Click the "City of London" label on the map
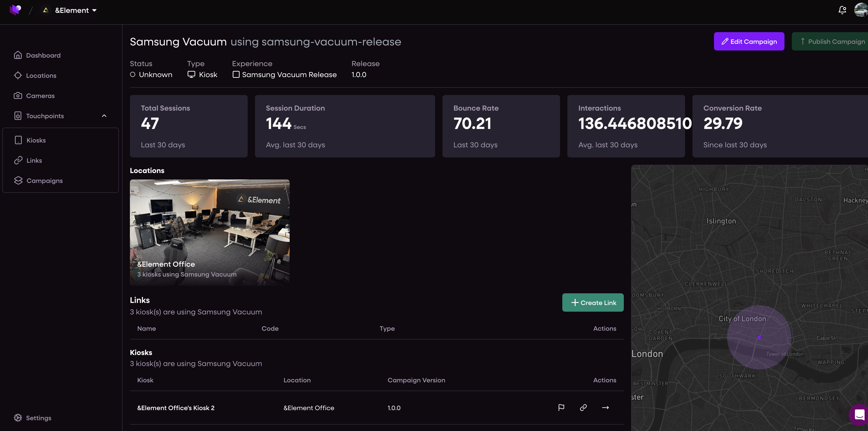This screenshot has height=431, width=868. coord(742,319)
